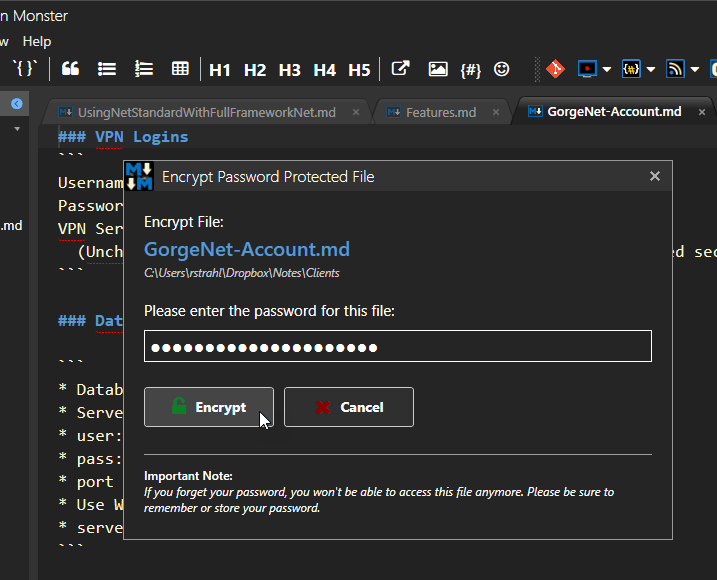Open the emoji picker smiley icon

click(502, 69)
